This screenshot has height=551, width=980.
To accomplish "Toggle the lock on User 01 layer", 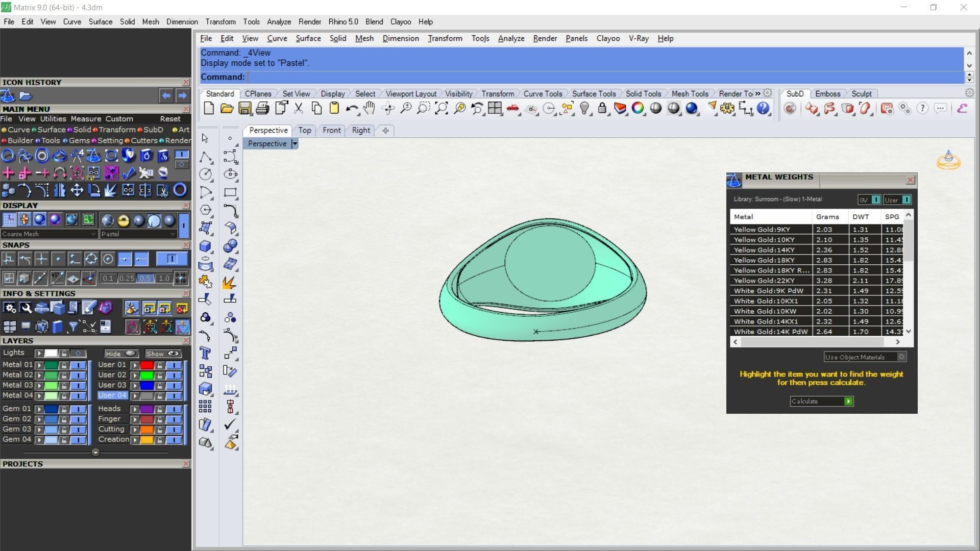I will pos(160,365).
